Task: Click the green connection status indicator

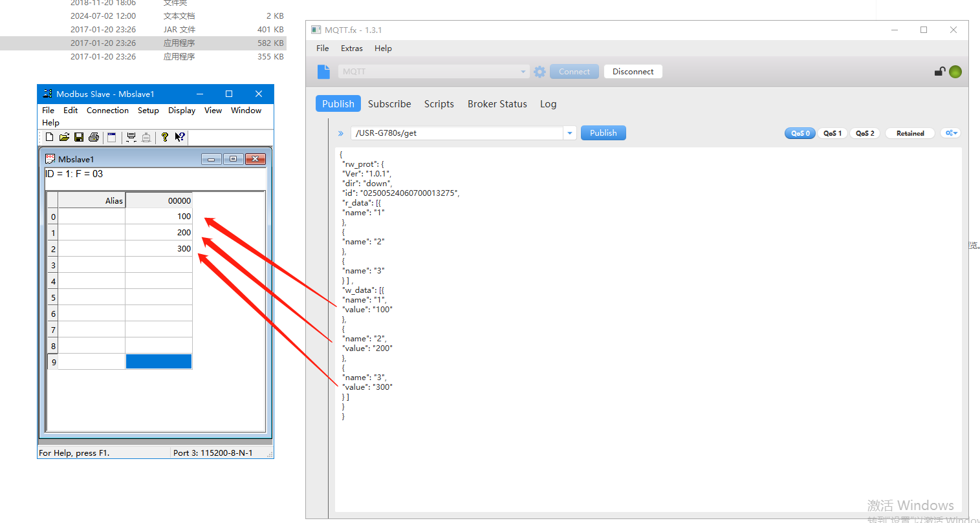Action: point(955,72)
